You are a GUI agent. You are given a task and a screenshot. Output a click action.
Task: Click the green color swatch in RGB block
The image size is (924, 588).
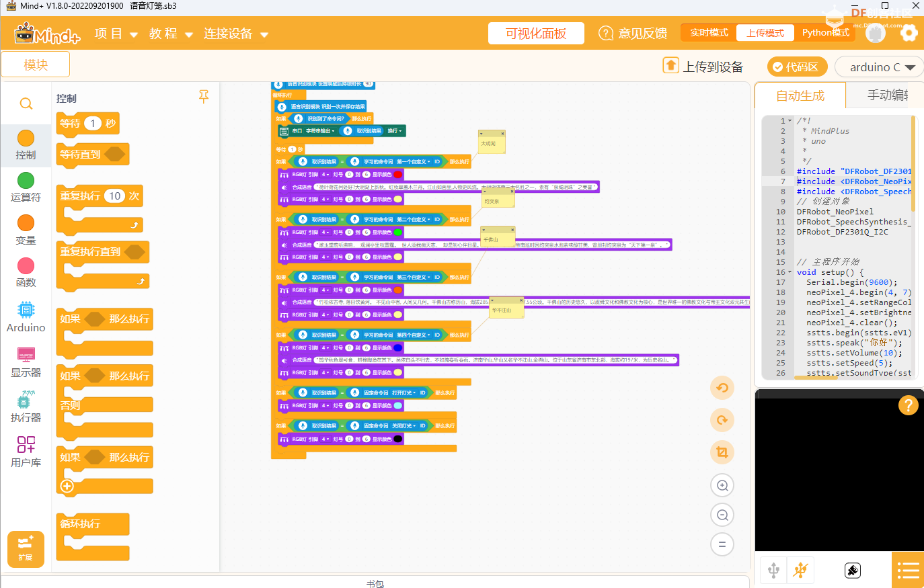click(398, 233)
